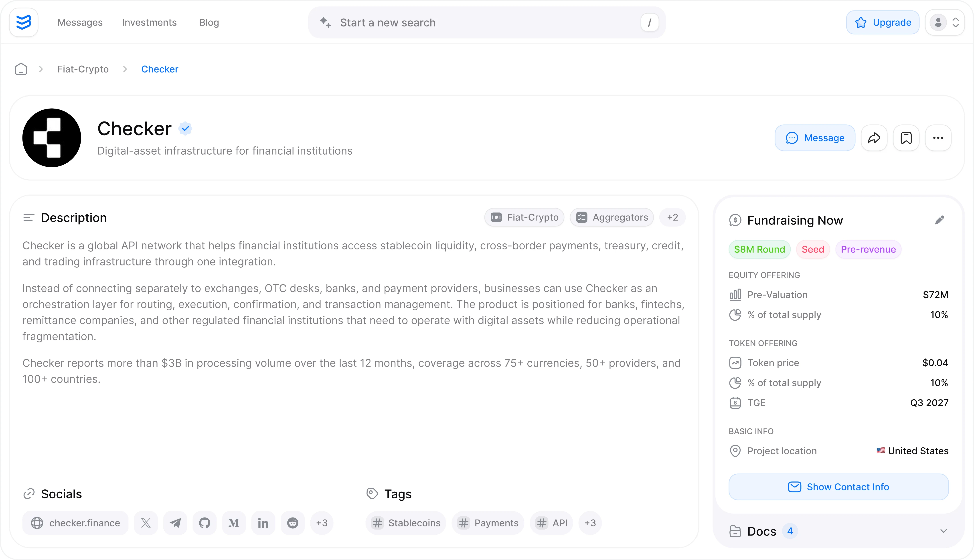The width and height of the screenshot is (974, 560).
Task: Open Checker's Reddit community
Action: (293, 523)
